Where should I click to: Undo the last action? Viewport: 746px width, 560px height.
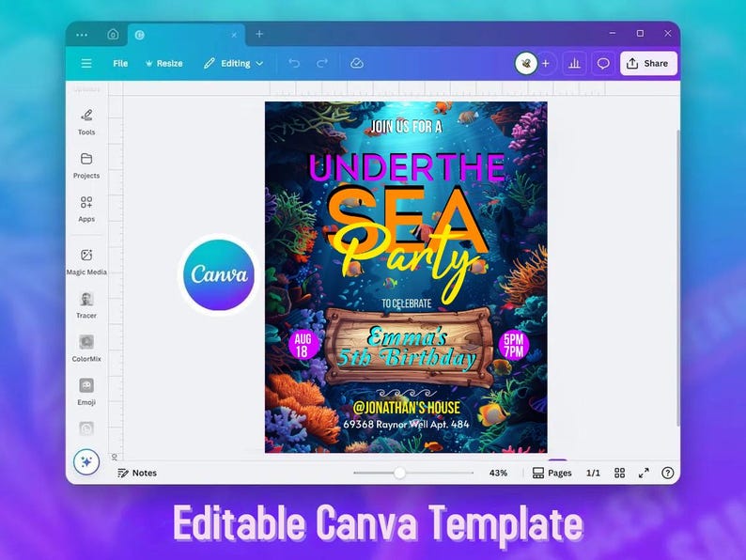294,63
